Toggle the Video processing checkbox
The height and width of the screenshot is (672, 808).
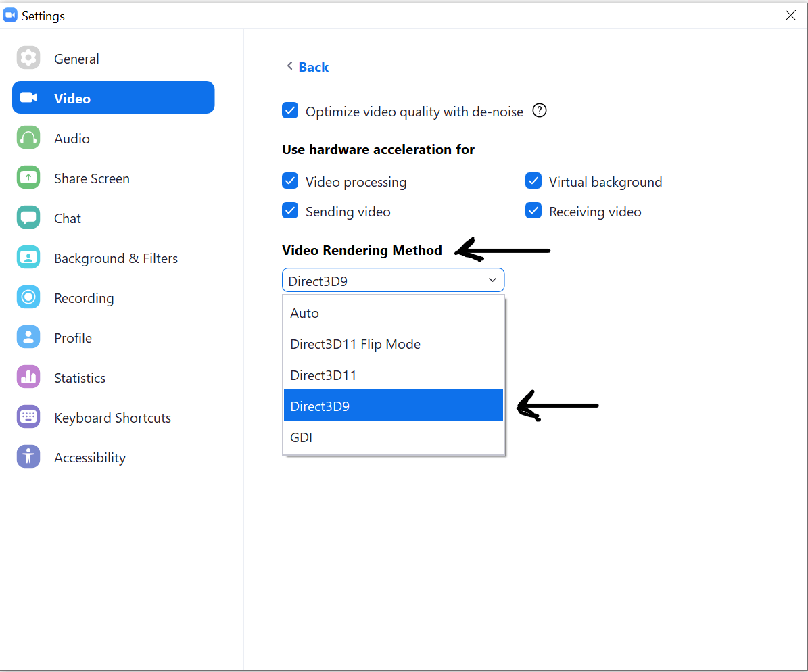(290, 181)
